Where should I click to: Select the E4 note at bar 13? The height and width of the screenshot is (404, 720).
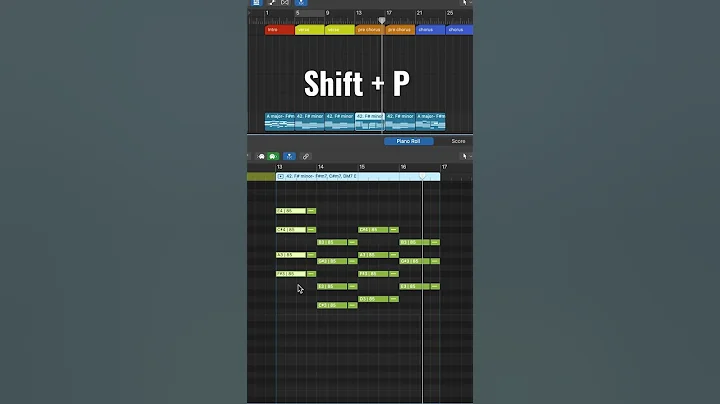[x=291, y=211]
